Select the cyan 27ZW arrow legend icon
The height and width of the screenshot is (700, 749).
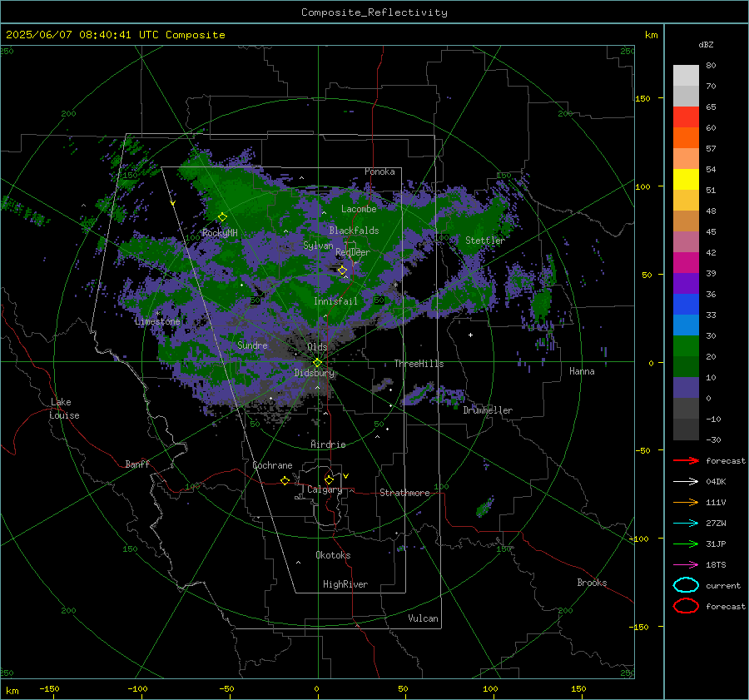[686, 524]
